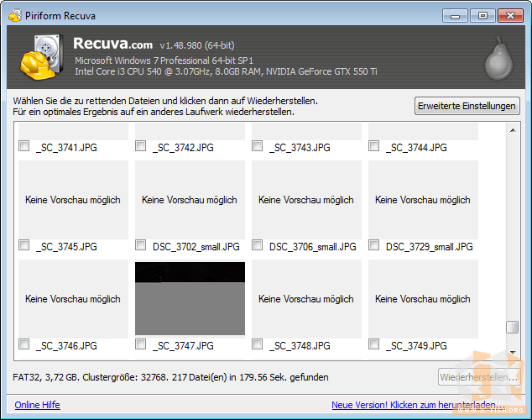
Task: Click the file name _SC_3741.JPG
Action: pos(67,148)
